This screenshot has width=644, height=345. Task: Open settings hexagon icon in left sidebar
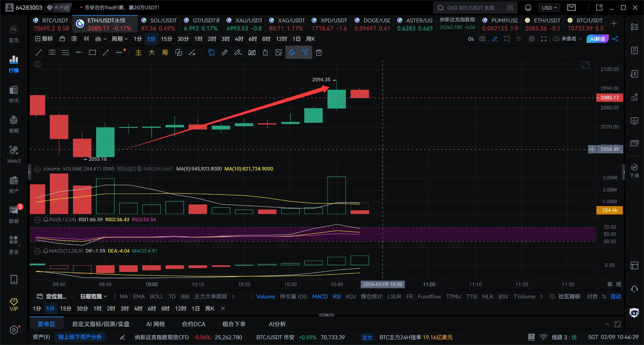pyautogui.click(x=14, y=330)
